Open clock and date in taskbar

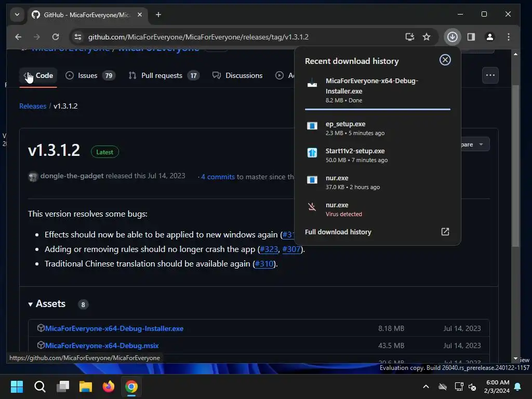497,387
